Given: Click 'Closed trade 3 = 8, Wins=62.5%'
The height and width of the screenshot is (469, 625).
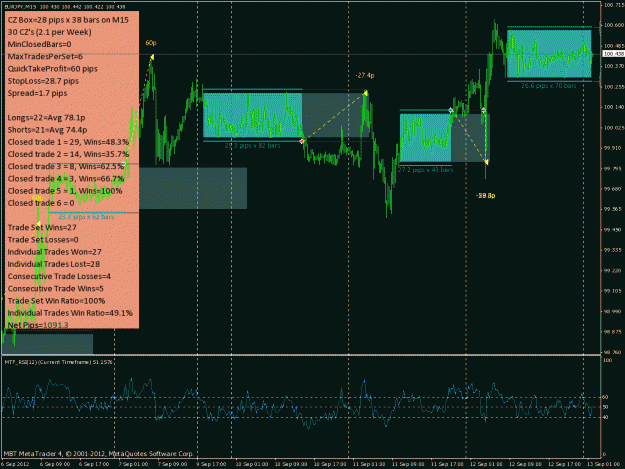Looking at the screenshot, I should click(66, 167).
